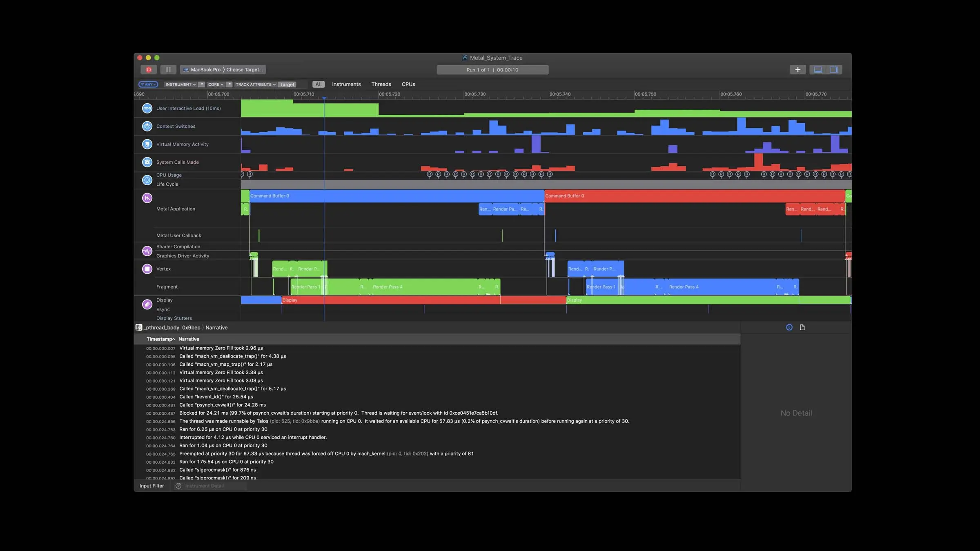Select the Life Cycle track label
The width and height of the screenshot is (980, 551).
(x=167, y=184)
